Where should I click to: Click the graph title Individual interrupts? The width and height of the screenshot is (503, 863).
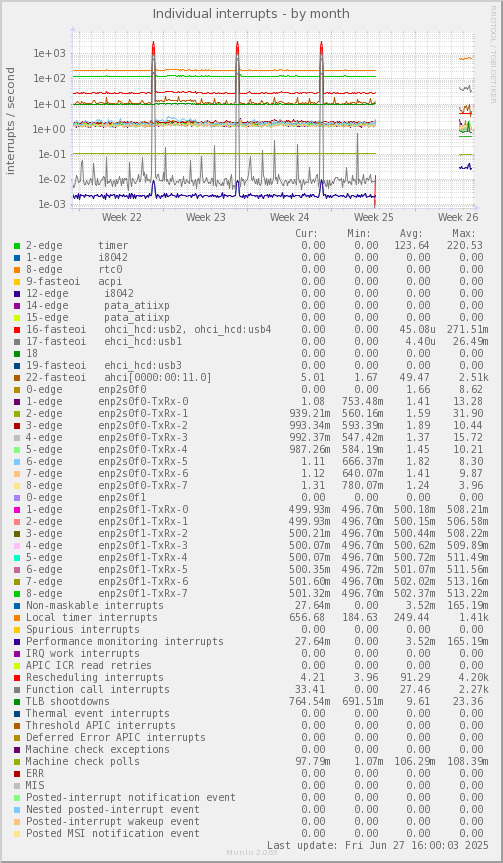click(x=251, y=14)
